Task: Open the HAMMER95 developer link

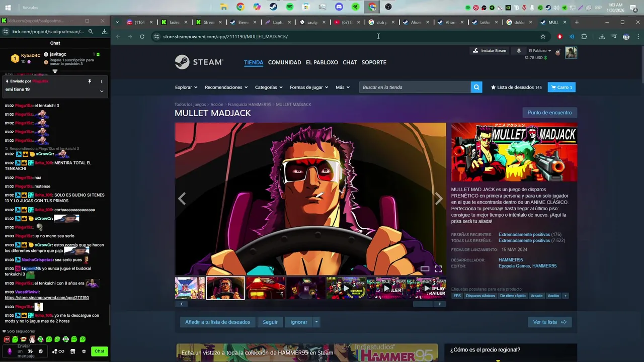Action: pyautogui.click(x=511, y=260)
